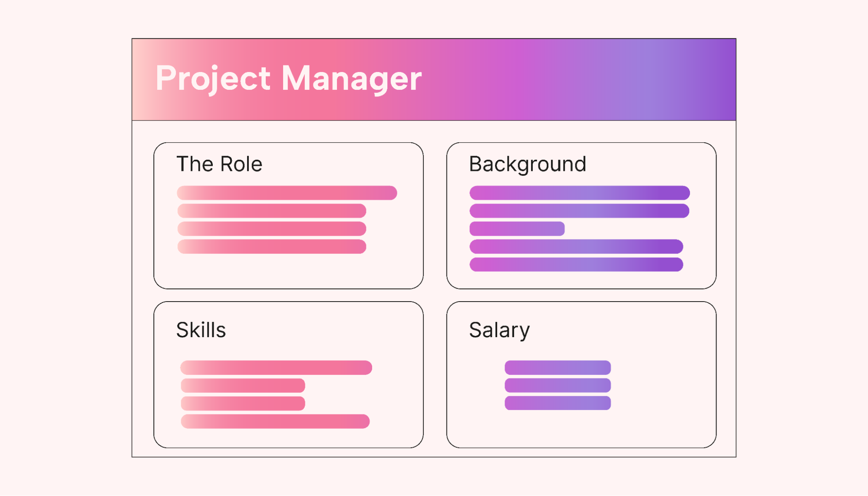Click the bottom purple bar under Background
Image resolution: width=868 pixels, height=496 pixels.
(576, 264)
